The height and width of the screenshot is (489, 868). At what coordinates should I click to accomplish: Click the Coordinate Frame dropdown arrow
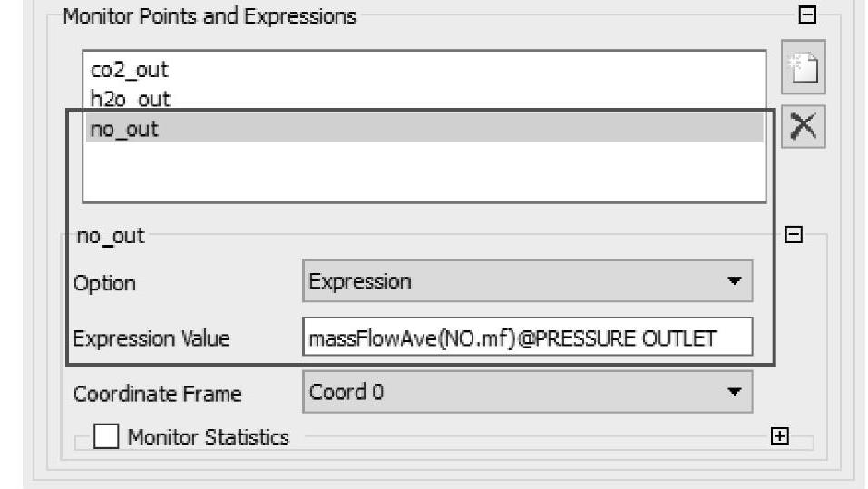click(734, 394)
